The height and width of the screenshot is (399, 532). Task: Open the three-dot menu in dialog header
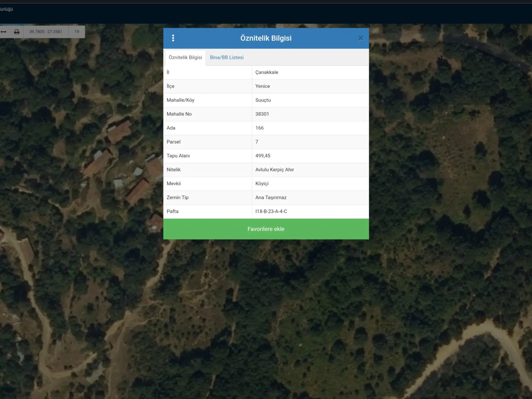(173, 38)
